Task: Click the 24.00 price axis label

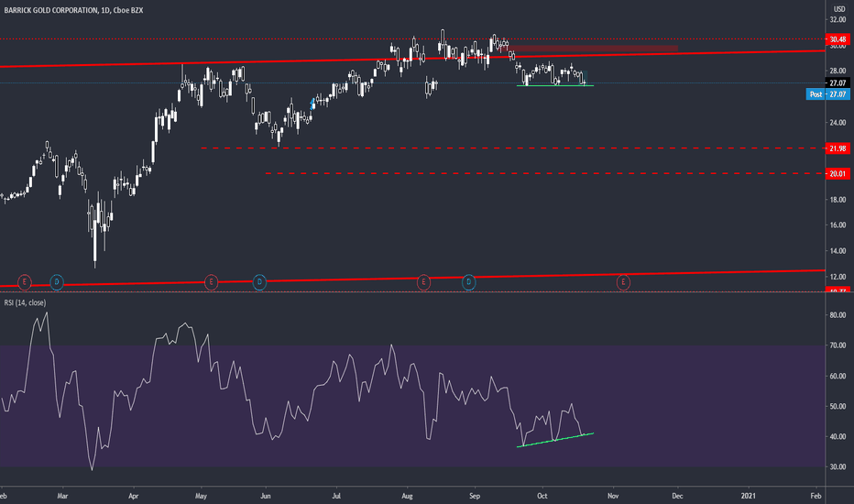Action: [x=838, y=123]
